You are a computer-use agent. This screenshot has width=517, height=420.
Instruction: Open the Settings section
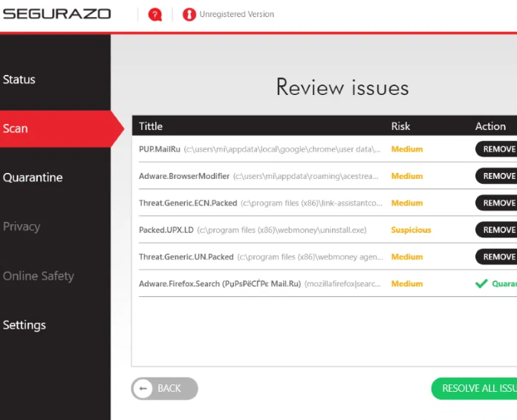coord(25,325)
